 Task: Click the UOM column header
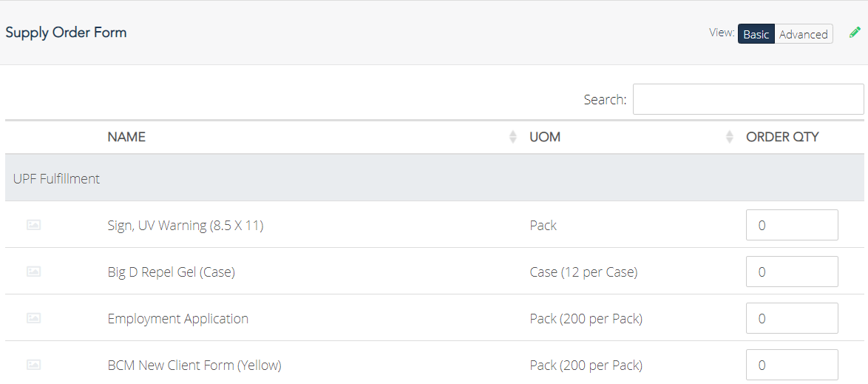[x=545, y=137]
